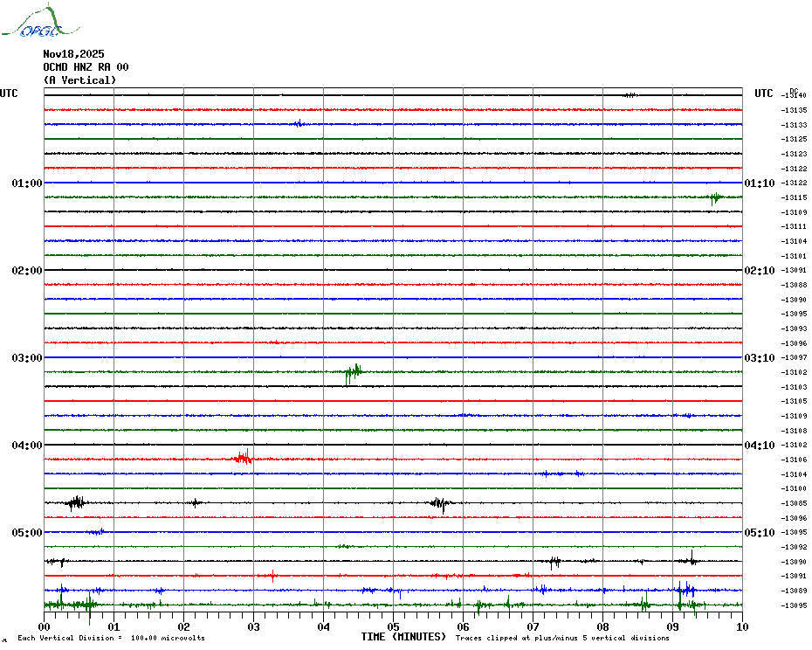Image resolution: width=812 pixels, height=650 pixels.
Task: Click the left UTC axis label
Action: point(9,93)
